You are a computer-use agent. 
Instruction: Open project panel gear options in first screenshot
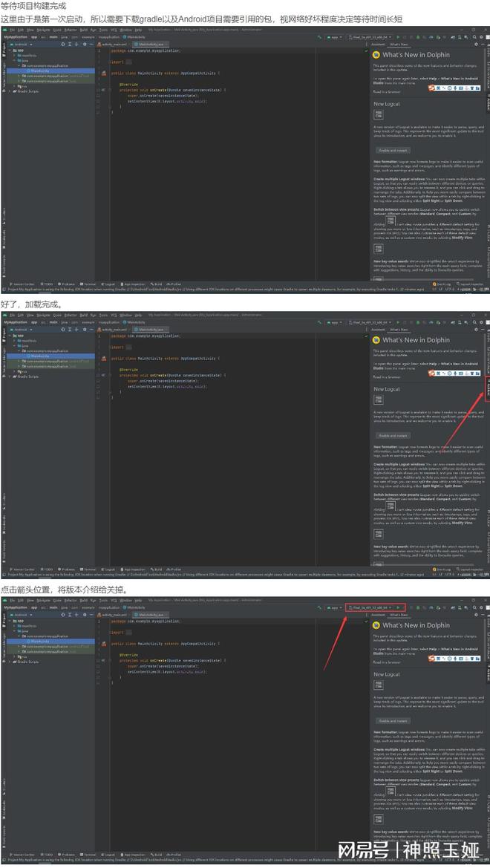pyautogui.click(x=84, y=44)
